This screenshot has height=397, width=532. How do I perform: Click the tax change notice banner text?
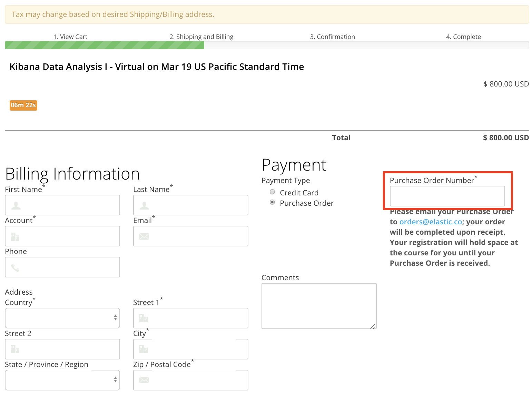(113, 14)
